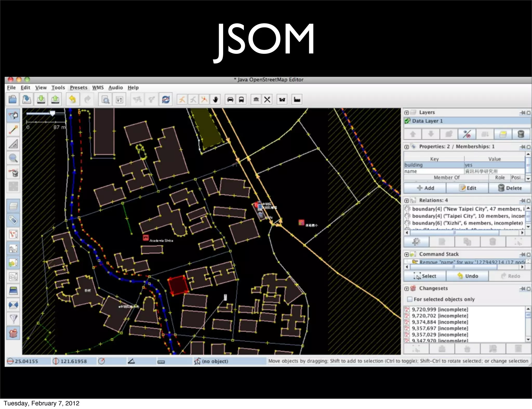Toggle the Layers dialog button in left sidebar
This screenshot has height=409, width=532.
point(13,206)
